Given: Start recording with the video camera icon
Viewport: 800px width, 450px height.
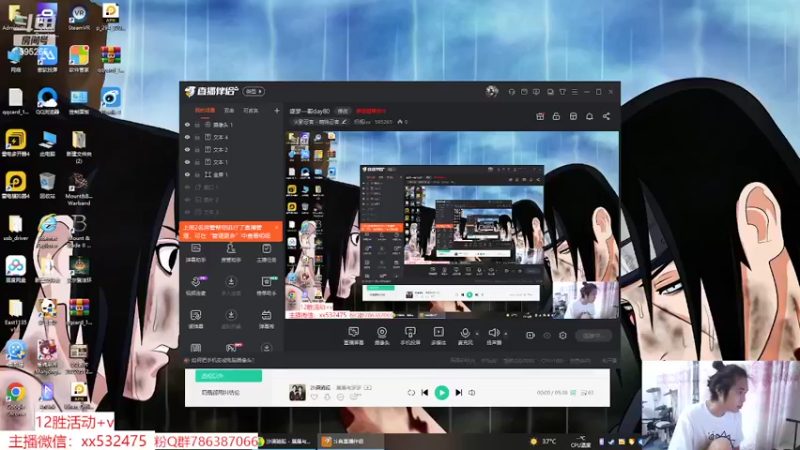Looking at the screenshot, I should 530,335.
